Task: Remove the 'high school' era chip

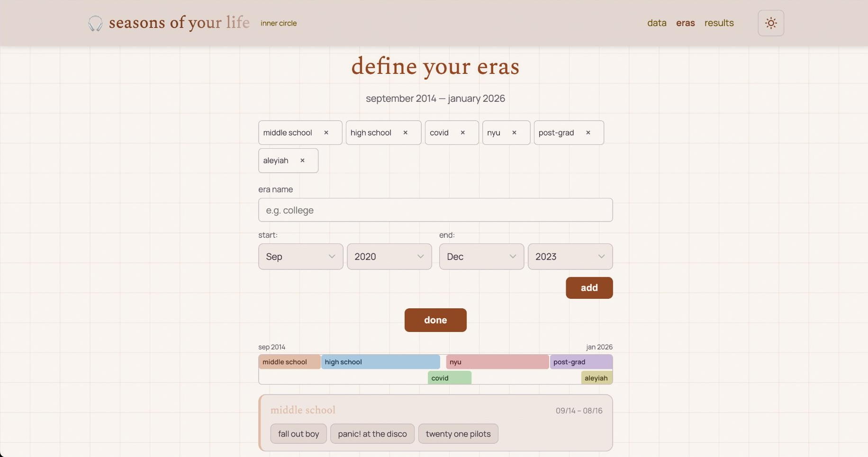Action: coord(406,133)
